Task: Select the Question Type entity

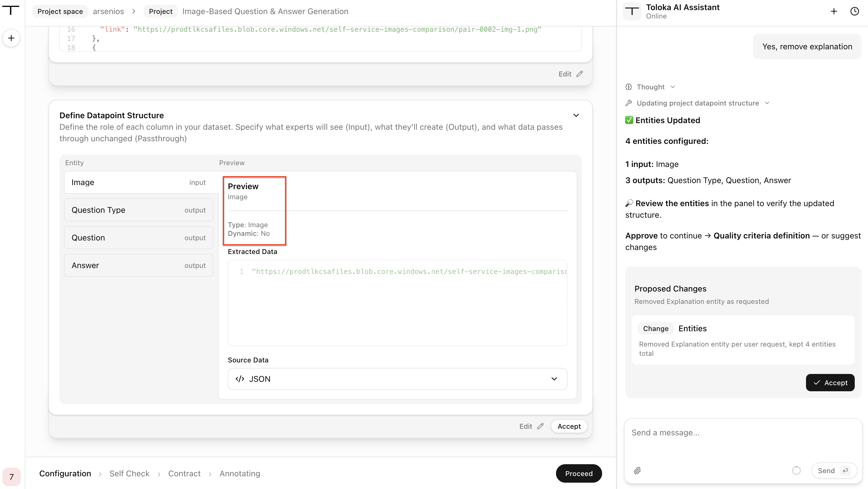Action: point(138,210)
